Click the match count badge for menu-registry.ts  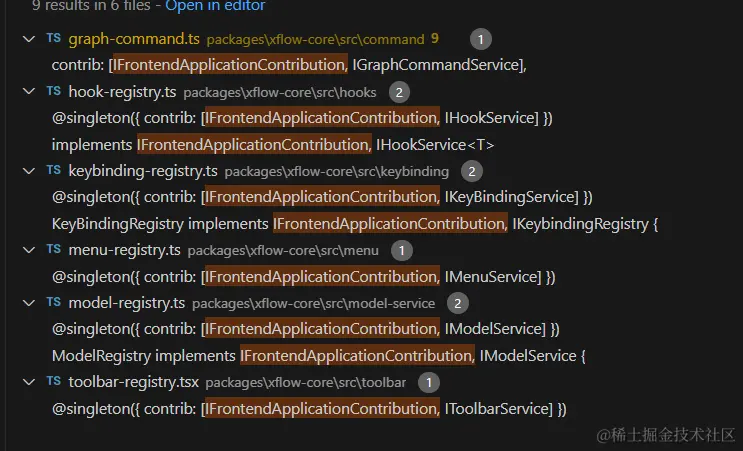402,250
